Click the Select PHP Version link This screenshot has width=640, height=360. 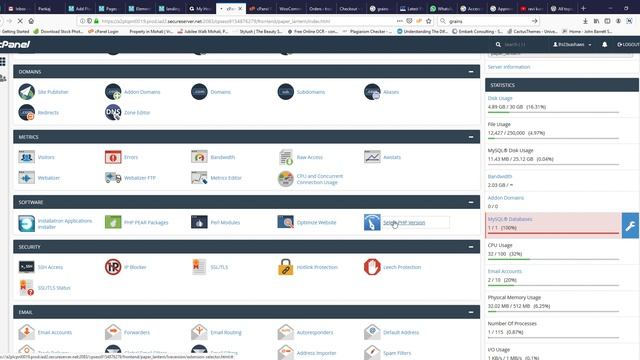(x=404, y=222)
